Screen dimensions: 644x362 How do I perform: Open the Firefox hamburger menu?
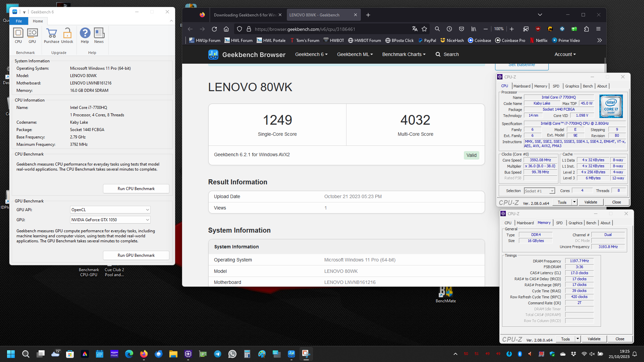pos(598,29)
